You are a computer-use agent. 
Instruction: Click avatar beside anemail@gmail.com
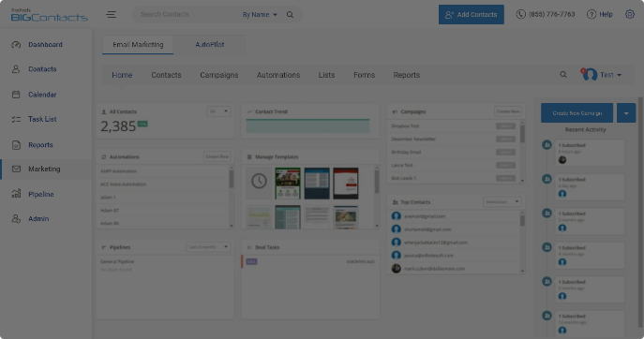pos(397,216)
